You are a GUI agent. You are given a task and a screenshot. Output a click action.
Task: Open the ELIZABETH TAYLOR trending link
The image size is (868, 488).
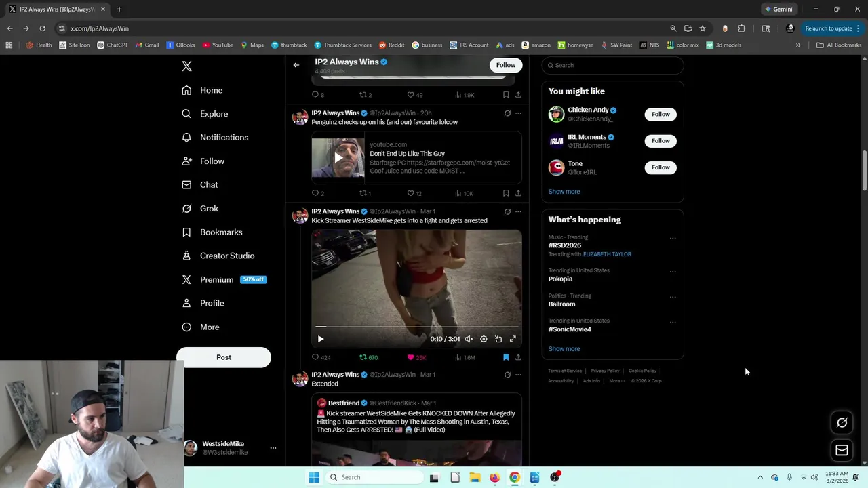[607, 254]
